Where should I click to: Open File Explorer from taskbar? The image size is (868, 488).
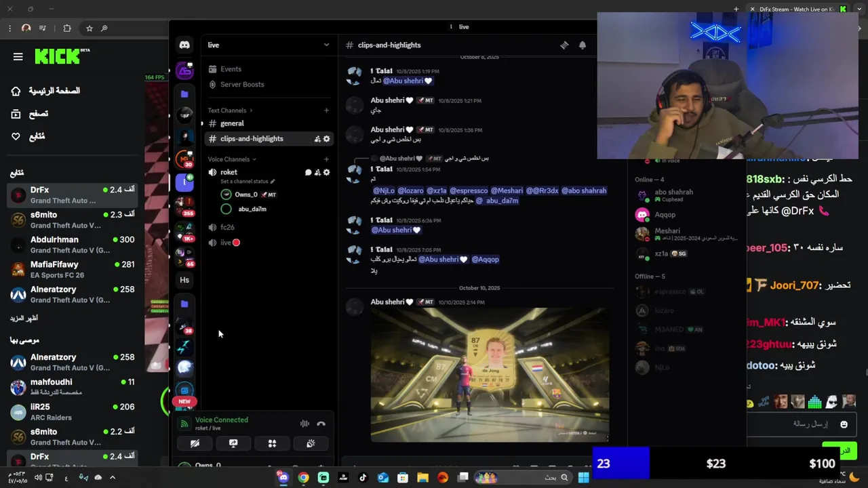(422, 478)
